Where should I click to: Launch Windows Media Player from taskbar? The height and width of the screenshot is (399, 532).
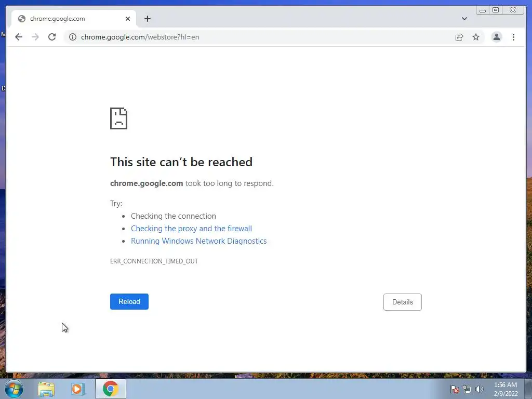[x=78, y=389]
